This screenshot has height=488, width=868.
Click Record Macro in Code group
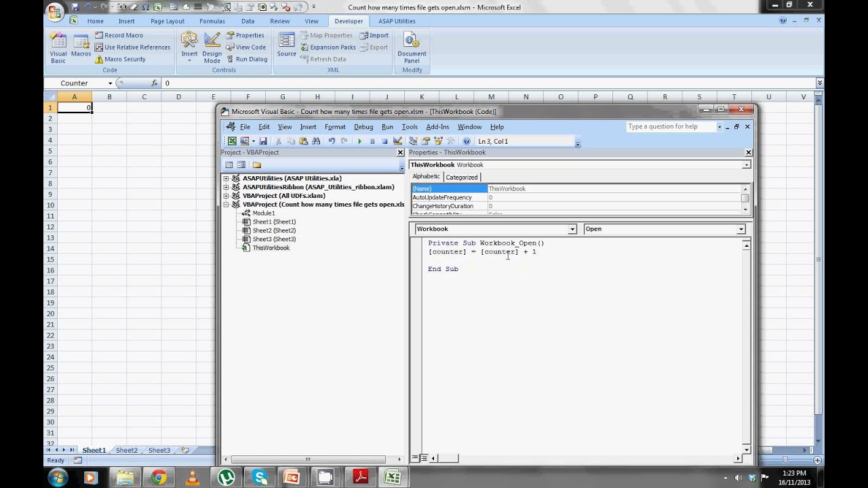tap(119, 35)
